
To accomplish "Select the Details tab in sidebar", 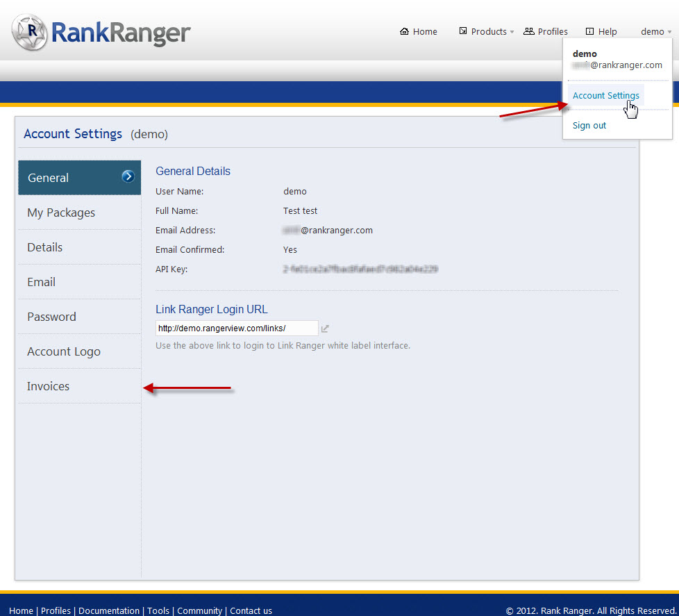I will click(x=45, y=247).
